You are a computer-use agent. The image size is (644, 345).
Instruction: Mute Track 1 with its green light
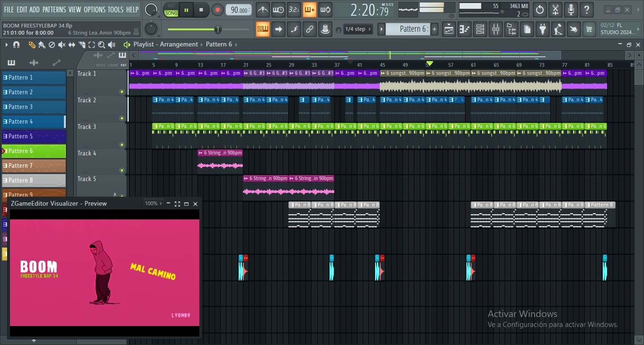pos(122,92)
